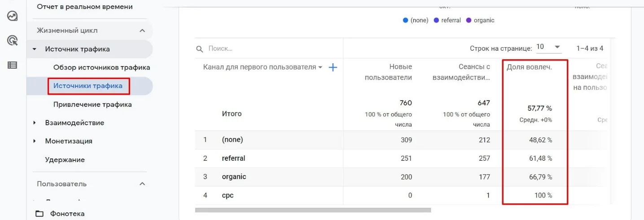Collapse the Источник трафика tree item

click(x=35, y=49)
